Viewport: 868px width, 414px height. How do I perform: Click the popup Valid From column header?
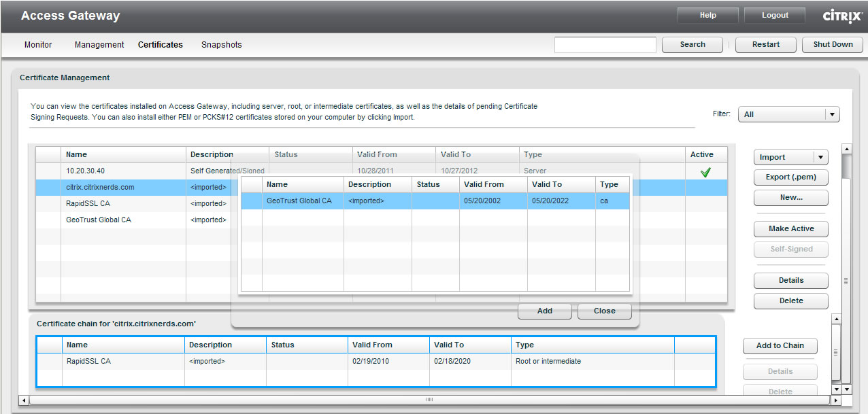pyautogui.click(x=493, y=184)
